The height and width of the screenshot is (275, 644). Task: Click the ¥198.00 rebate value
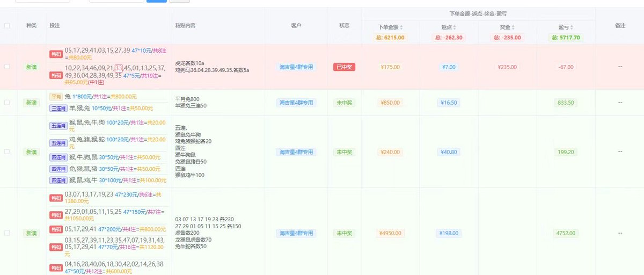point(449,233)
